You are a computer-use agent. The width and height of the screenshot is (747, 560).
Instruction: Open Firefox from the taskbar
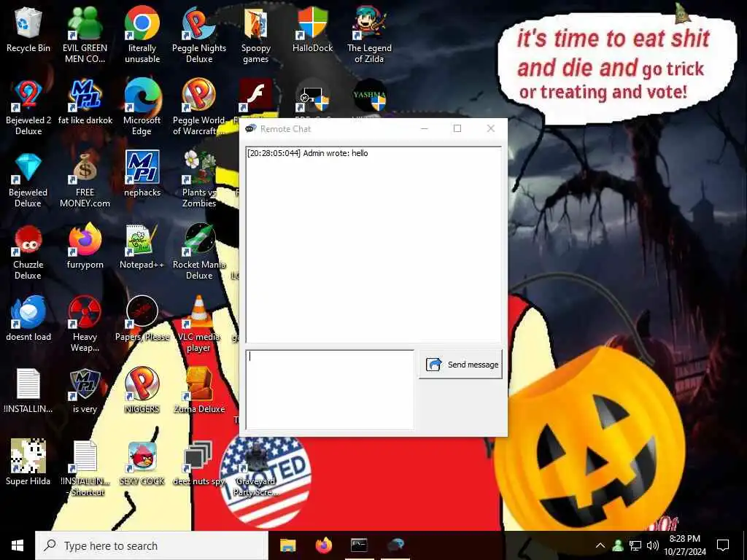coord(323,545)
